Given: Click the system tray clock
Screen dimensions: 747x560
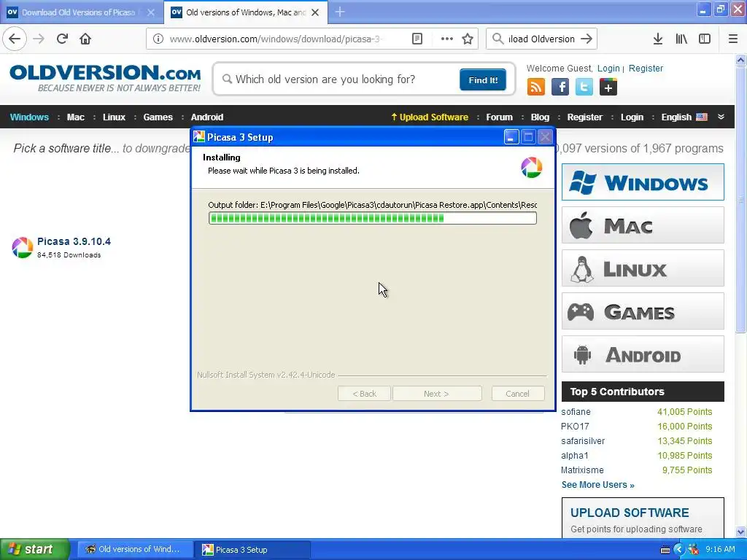Looking at the screenshot, I should click(720, 550).
